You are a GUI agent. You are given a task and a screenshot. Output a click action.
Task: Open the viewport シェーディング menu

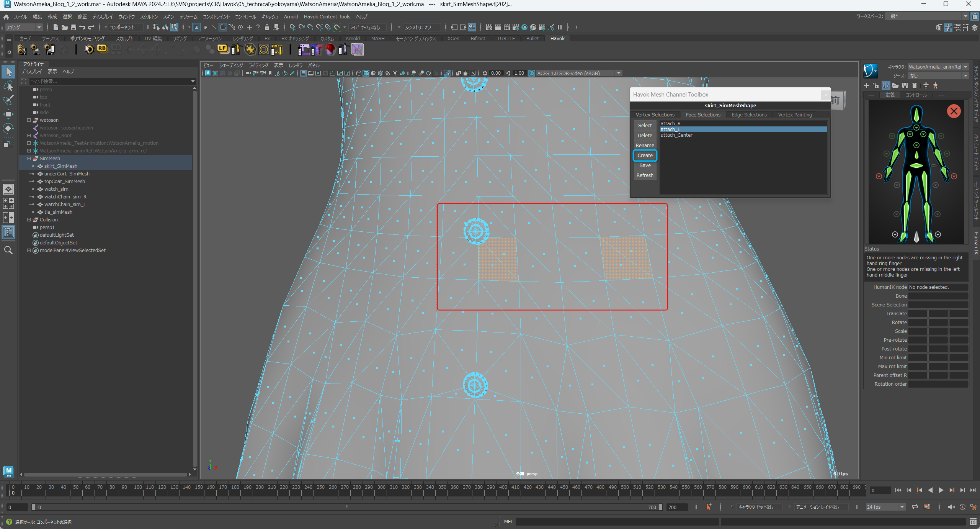pos(231,65)
